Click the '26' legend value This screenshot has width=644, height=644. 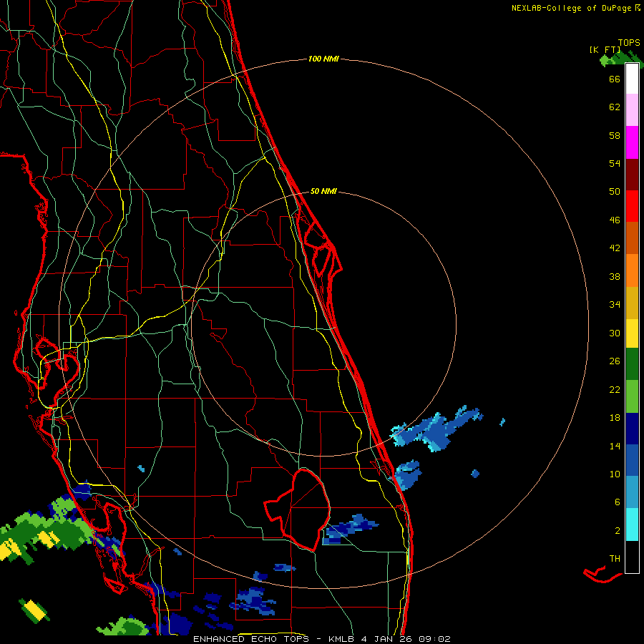(x=615, y=361)
